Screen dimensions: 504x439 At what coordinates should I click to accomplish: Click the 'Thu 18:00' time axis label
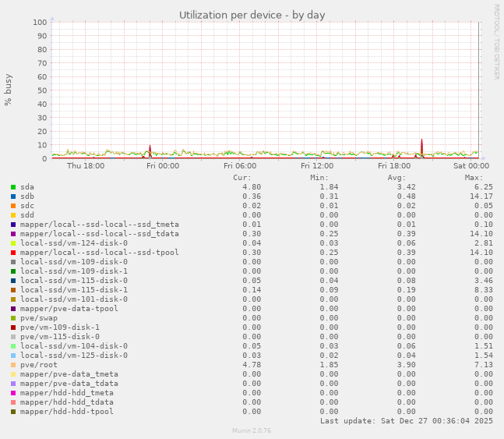point(86,166)
